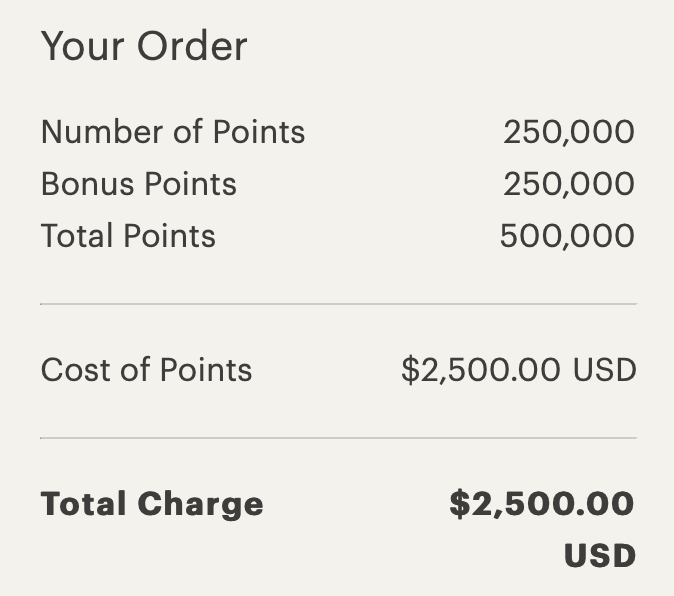Click the 250,000 Number of Points value

[569, 132]
